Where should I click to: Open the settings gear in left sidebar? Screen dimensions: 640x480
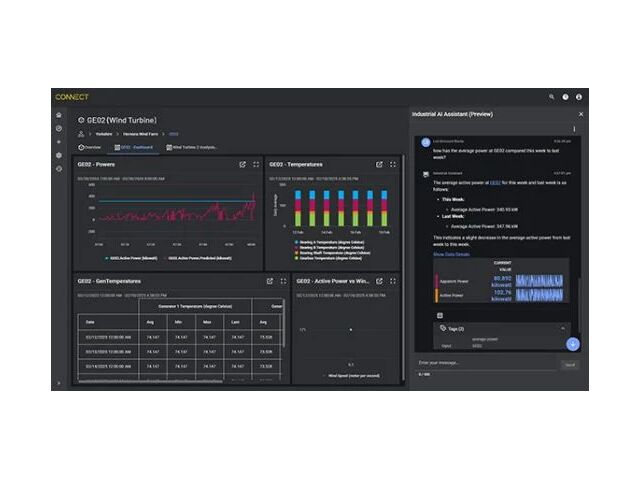tap(59, 155)
